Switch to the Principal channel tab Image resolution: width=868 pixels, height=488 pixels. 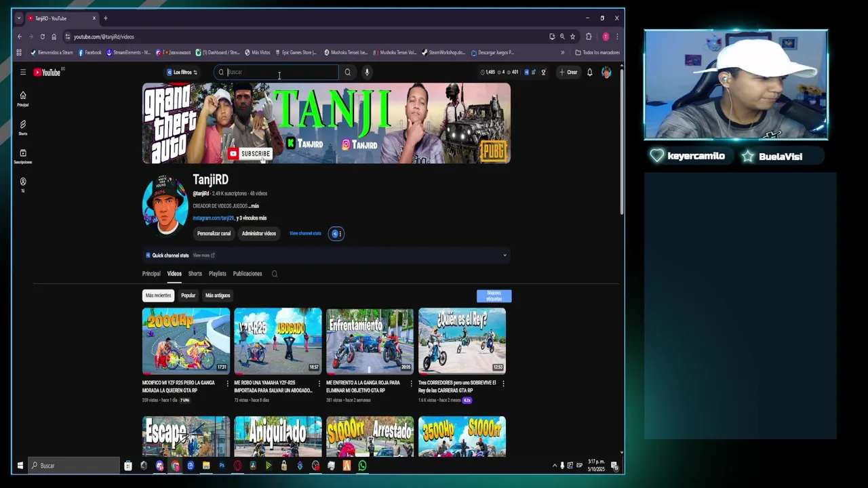[x=151, y=274]
